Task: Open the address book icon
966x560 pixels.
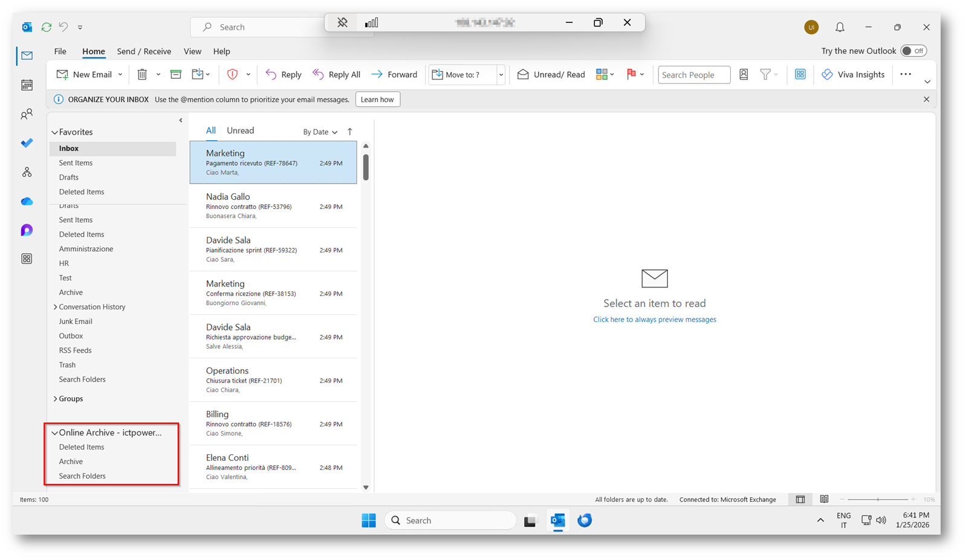Action: [744, 74]
